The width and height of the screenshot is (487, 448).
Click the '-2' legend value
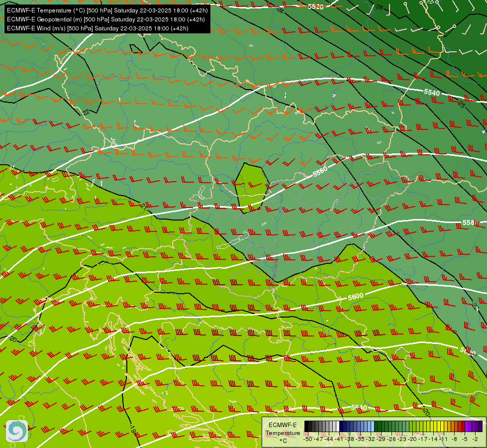click(x=475, y=439)
